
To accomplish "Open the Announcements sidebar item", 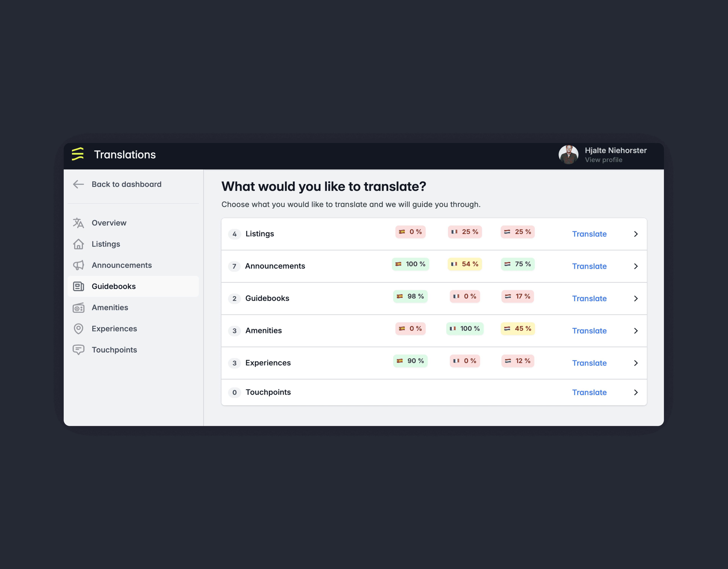I will pos(133,265).
